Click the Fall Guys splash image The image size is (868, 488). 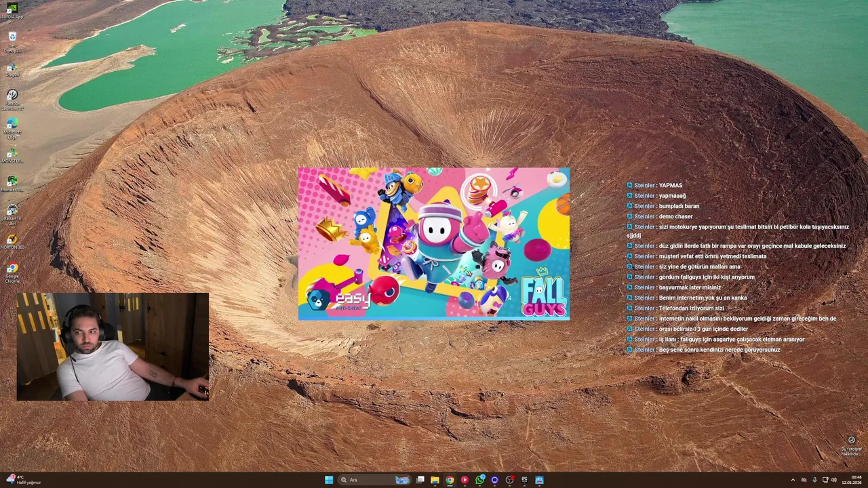(434, 243)
